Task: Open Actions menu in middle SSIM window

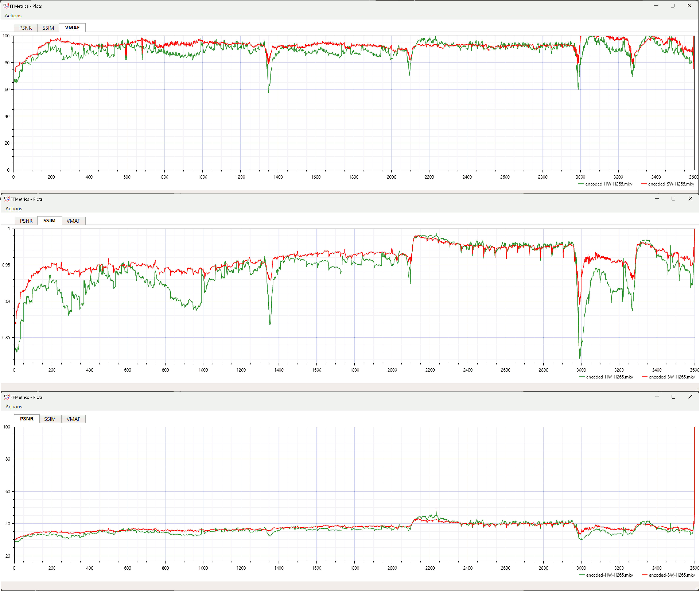Action: (x=14, y=209)
